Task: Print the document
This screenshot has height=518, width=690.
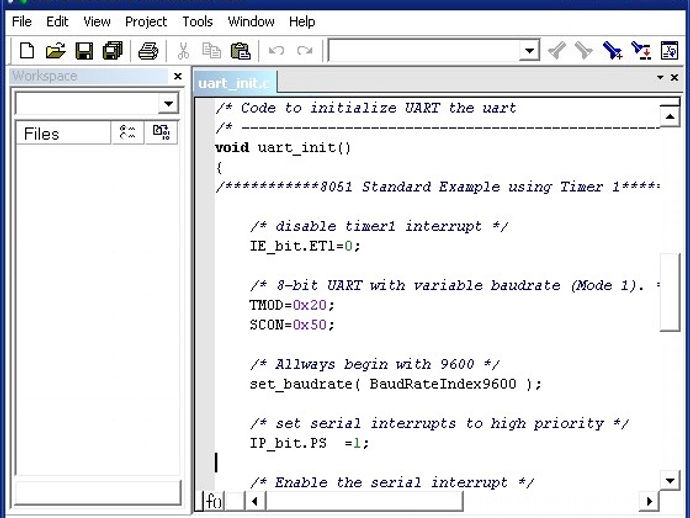Action: click(x=148, y=51)
